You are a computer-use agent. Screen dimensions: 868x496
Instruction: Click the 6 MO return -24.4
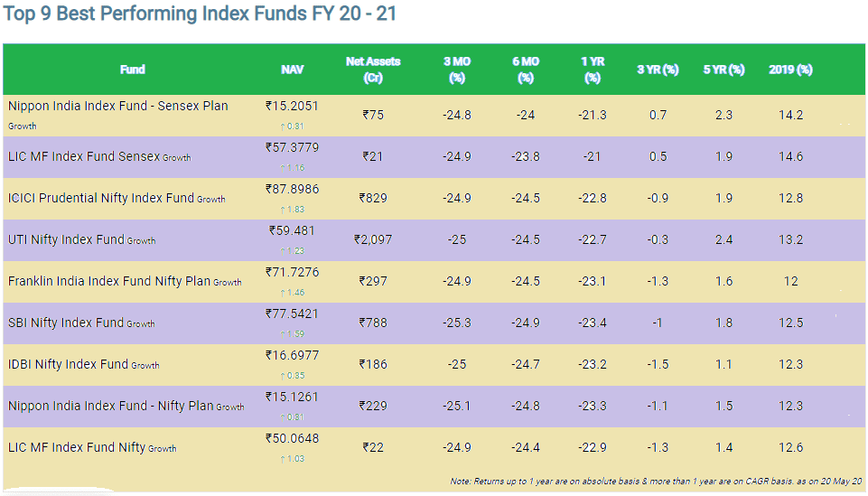(x=526, y=447)
